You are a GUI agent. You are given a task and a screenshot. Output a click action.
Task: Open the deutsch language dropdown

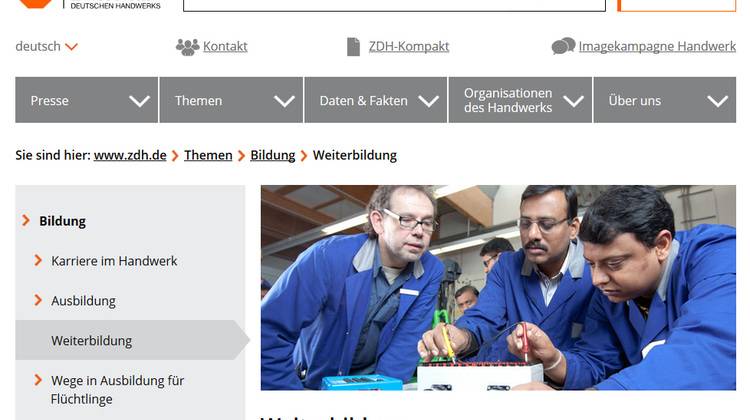(x=46, y=46)
